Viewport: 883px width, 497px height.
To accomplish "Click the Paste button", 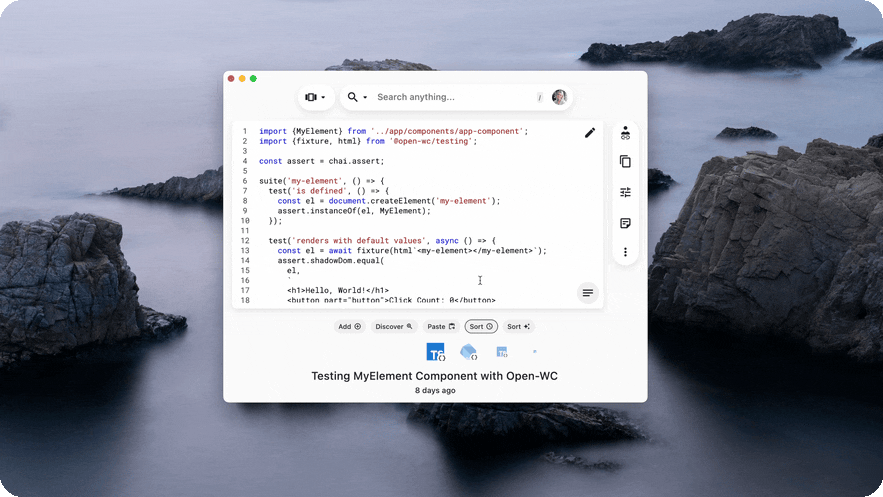I will coord(441,326).
